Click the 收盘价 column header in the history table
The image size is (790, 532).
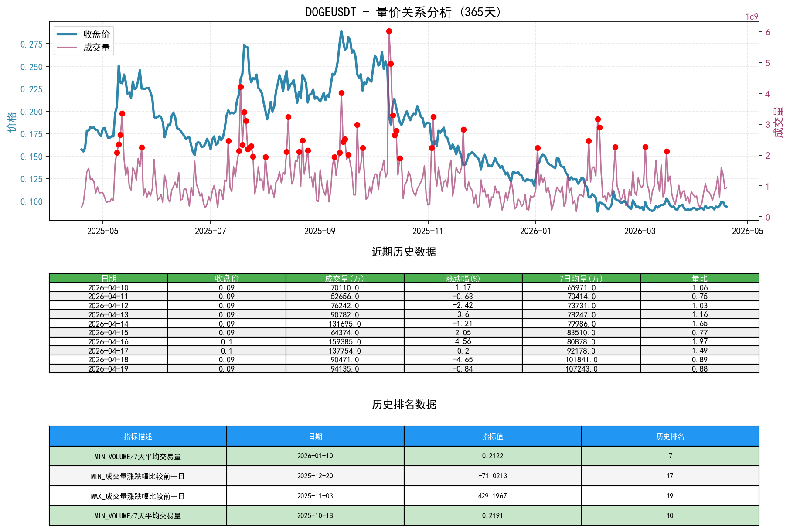pos(227,278)
